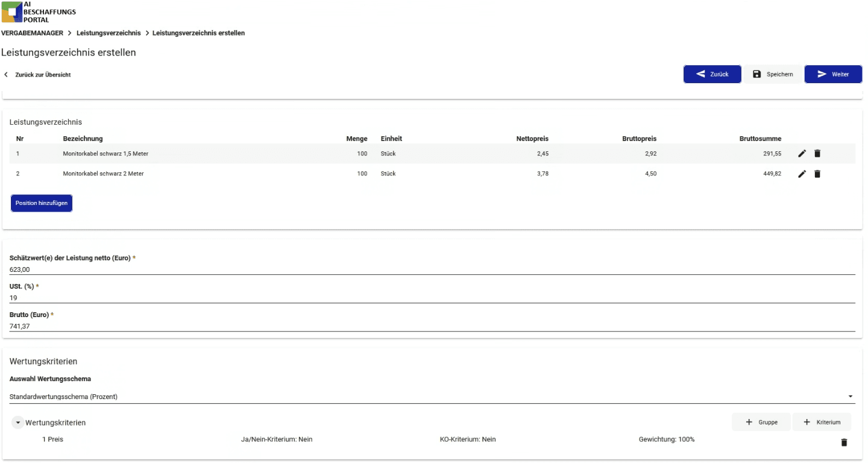Click Ja/Nein-Kriterium: Nein text
This screenshot has height=463, width=868.
click(x=277, y=439)
